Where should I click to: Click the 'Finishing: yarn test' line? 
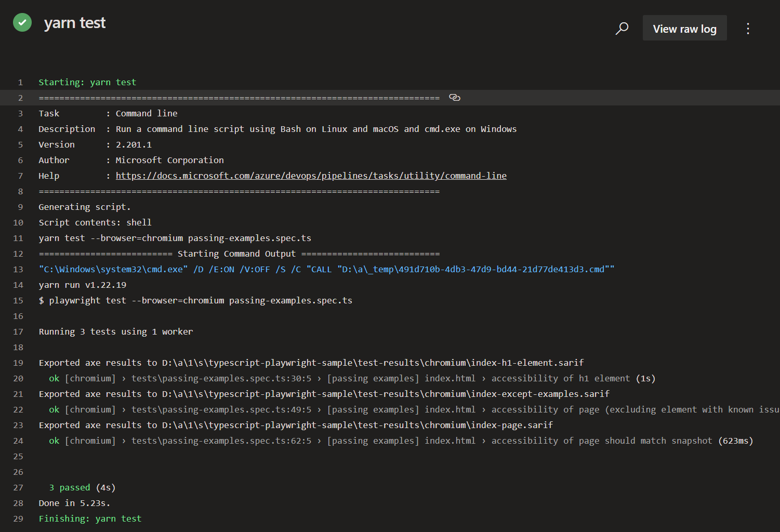point(90,518)
